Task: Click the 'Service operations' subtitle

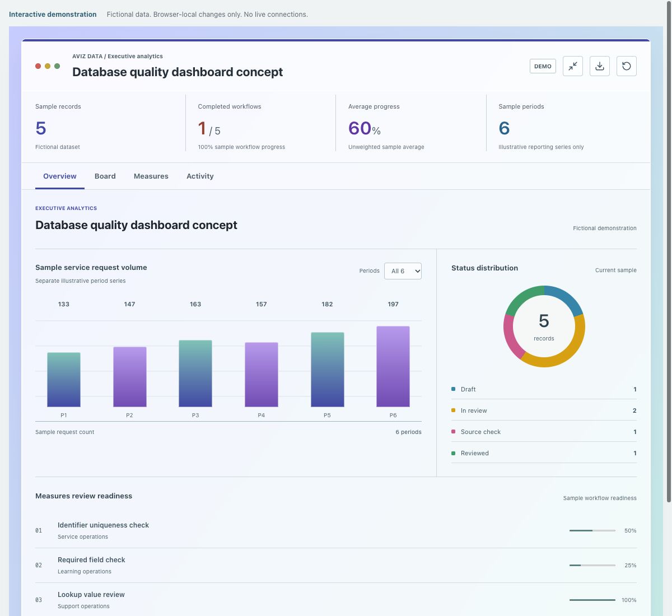Action: 83,536
